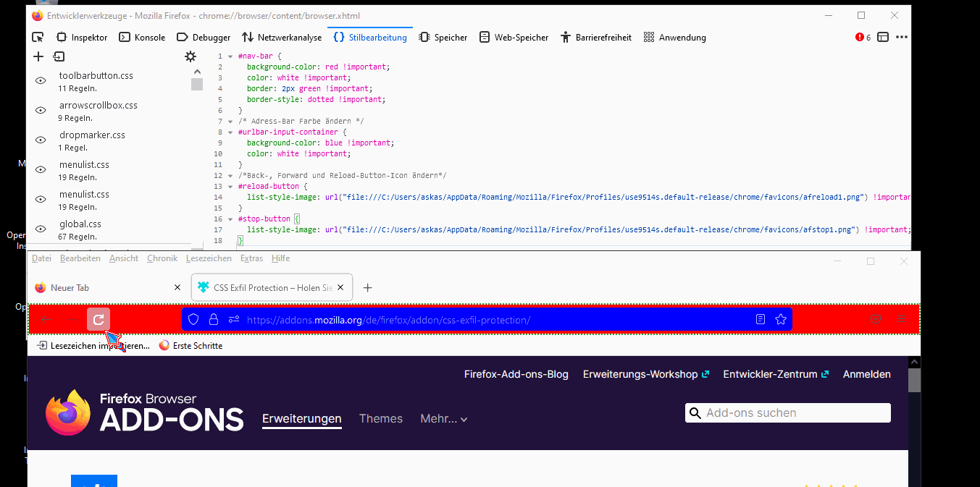Open reader view icon in address bar
Viewport: 980px width, 487px height.
pyautogui.click(x=761, y=319)
